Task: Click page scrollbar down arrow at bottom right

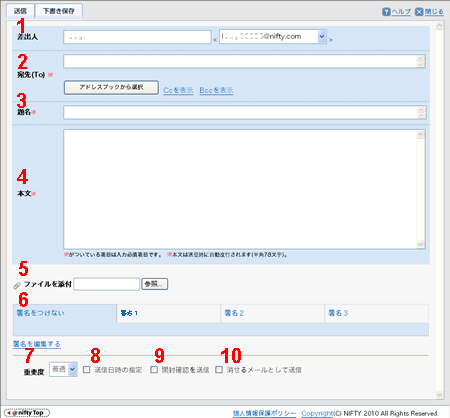Action: point(439,395)
